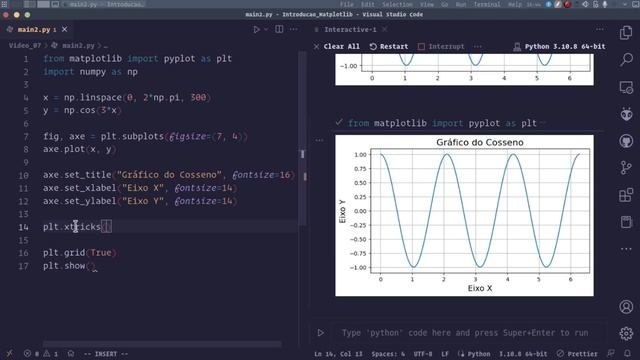The height and width of the screenshot is (360, 640).
Task: Change indentation via 'Spaces: 4'
Action: pos(388,354)
